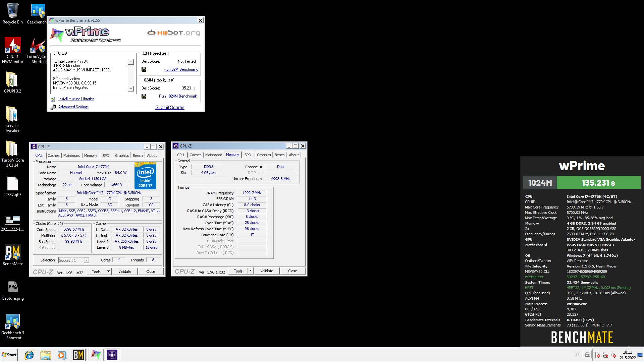Switch to SPD tab in left CPU-Z

[106, 156]
